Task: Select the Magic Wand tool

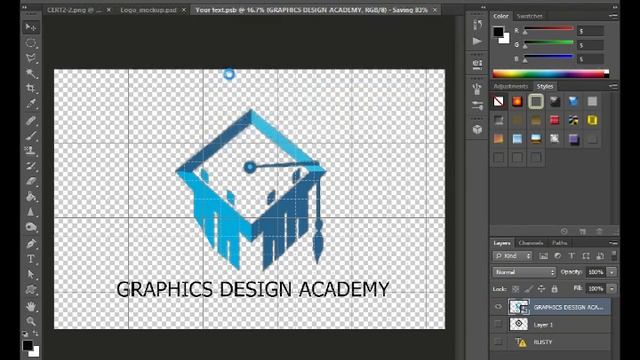Action: [31, 73]
